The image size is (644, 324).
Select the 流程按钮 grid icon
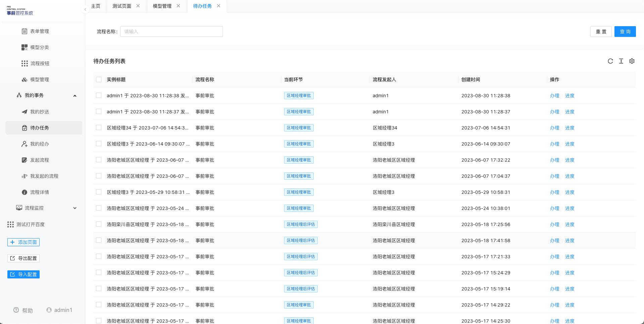click(25, 63)
